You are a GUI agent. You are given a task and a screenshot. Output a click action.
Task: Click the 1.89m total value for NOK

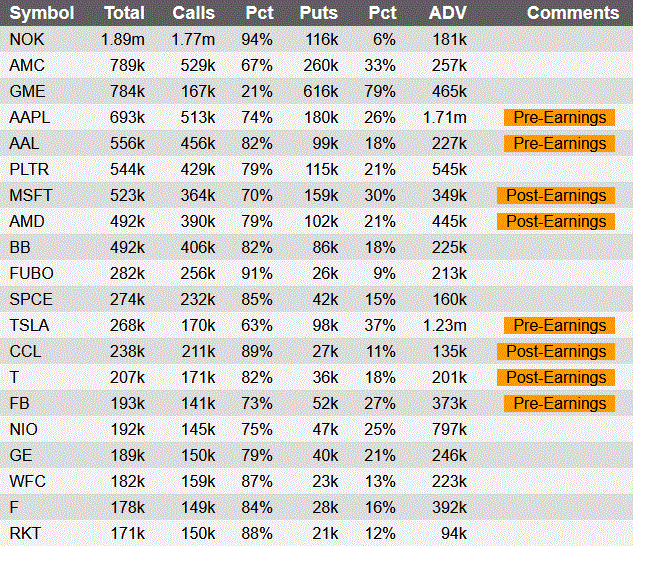coord(123,39)
